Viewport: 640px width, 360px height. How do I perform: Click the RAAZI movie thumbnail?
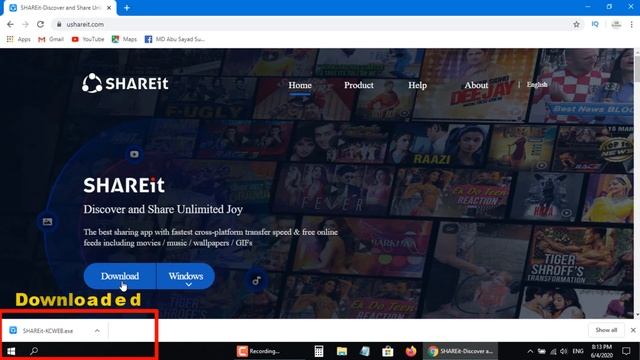click(439, 144)
